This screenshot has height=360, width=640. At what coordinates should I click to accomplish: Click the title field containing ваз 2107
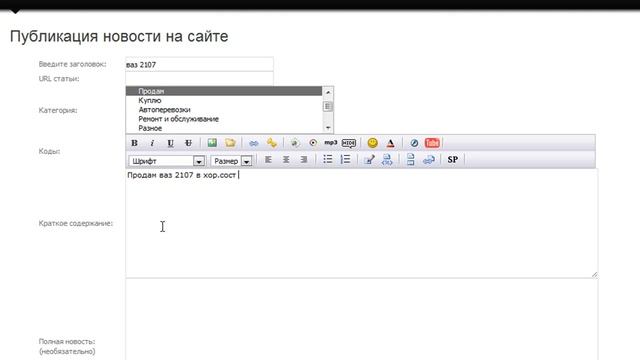tap(199, 64)
